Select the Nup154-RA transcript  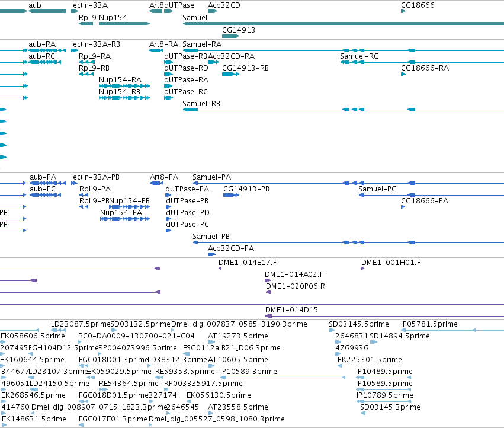click(x=124, y=86)
